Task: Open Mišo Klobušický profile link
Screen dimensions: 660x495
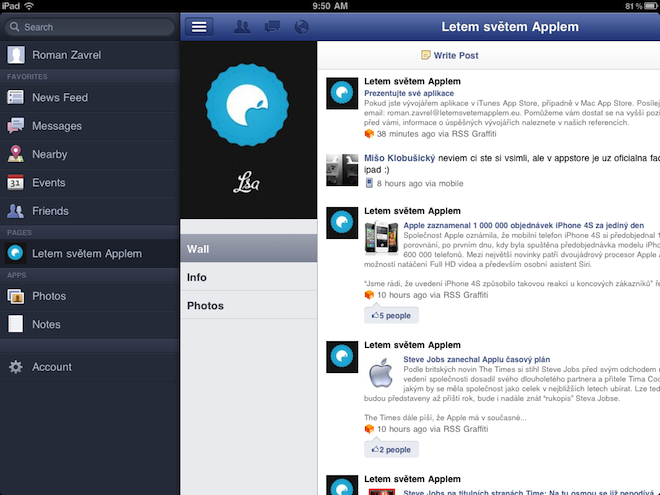Action: coord(399,158)
